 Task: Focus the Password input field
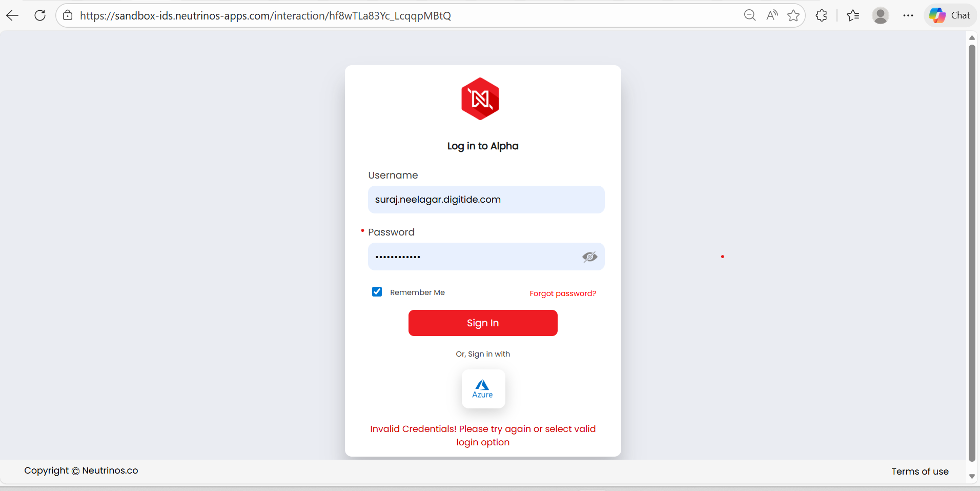(486, 257)
